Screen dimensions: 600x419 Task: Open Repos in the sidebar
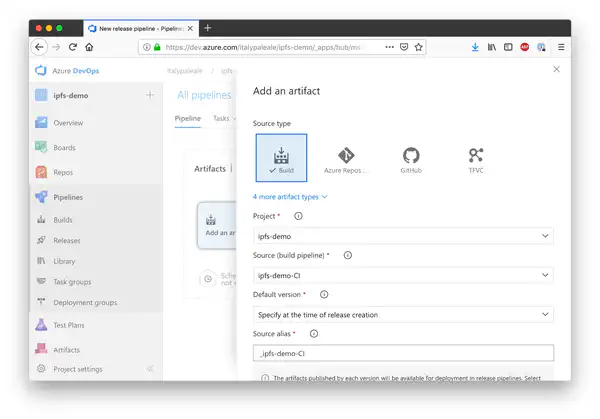62,172
